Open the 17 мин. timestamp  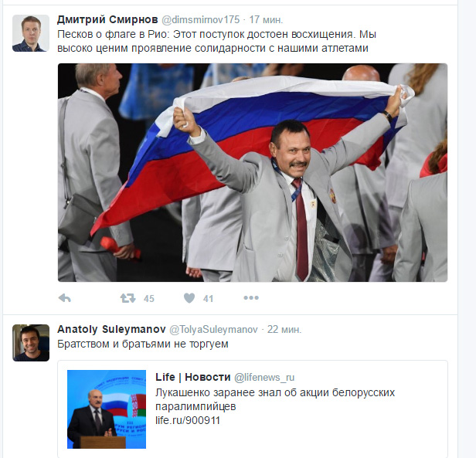click(x=266, y=20)
